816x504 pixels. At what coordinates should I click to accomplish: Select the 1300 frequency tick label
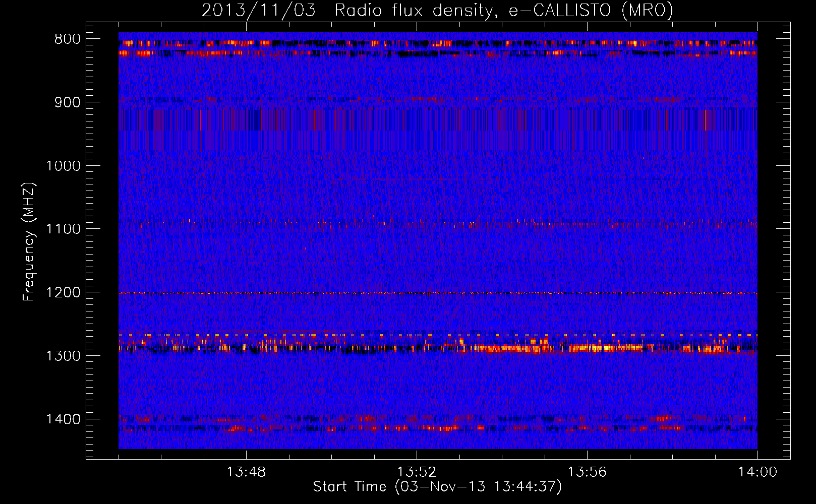(63, 356)
